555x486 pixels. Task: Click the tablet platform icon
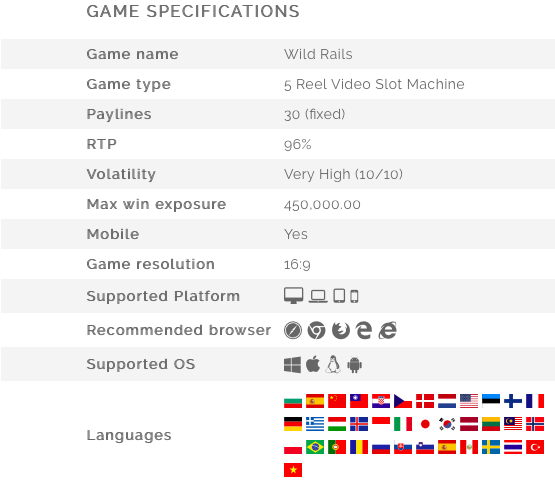339,296
